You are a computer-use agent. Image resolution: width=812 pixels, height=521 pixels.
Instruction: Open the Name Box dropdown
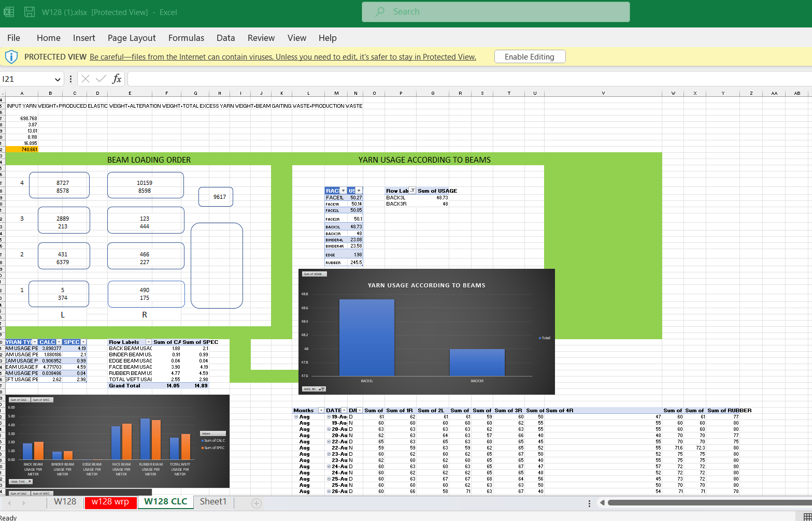(x=58, y=79)
